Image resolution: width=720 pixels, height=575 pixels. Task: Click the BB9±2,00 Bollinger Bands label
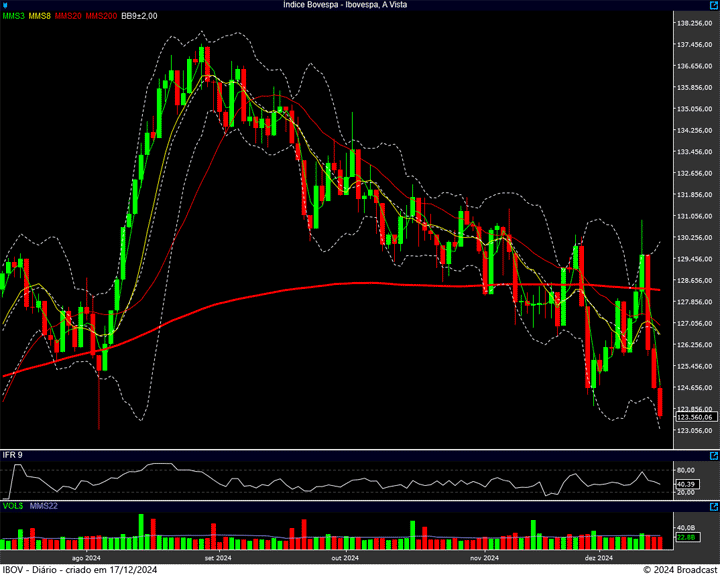click(x=140, y=16)
